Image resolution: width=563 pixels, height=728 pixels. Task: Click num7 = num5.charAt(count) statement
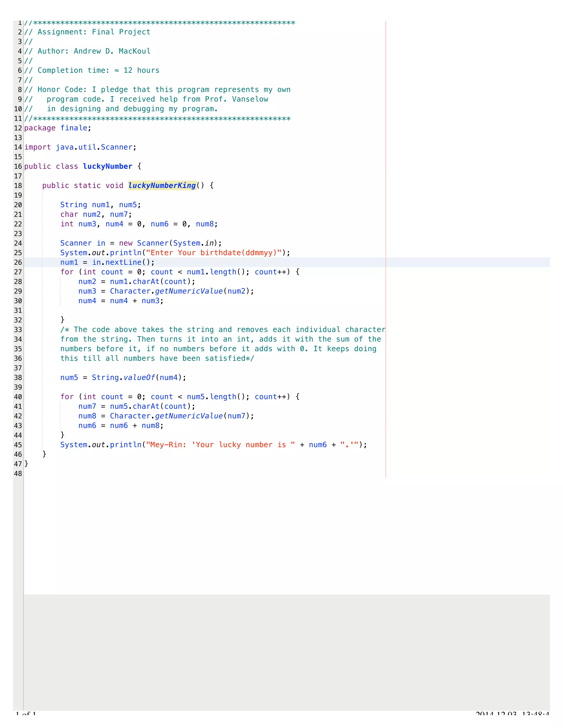pos(137,406)
